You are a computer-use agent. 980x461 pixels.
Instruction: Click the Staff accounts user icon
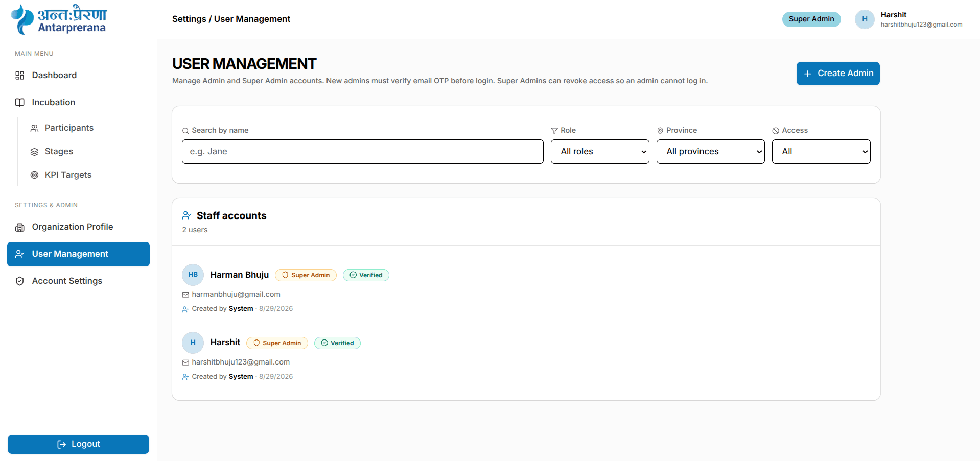187,215
